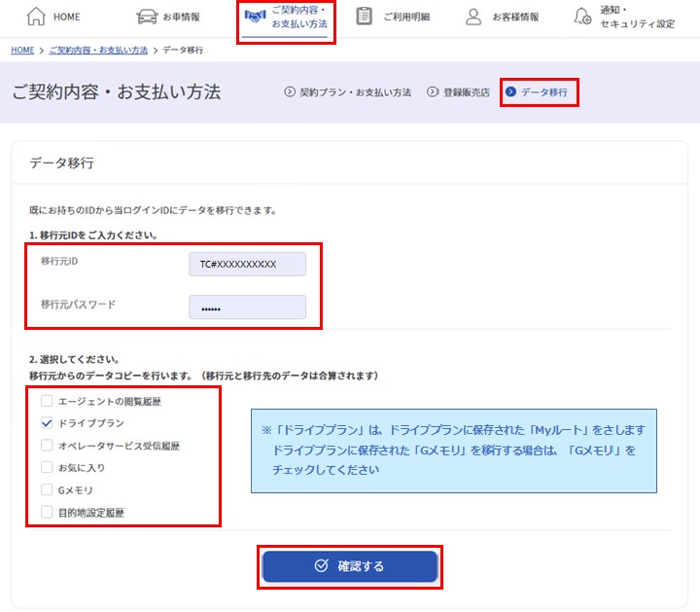
Task: Check the オペレータサービス受信履歴 checkbox
Action: tap(47, 445)
